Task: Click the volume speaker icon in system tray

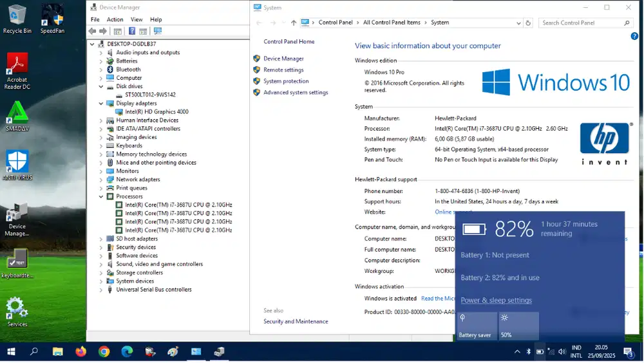Action: pos(562,352)
